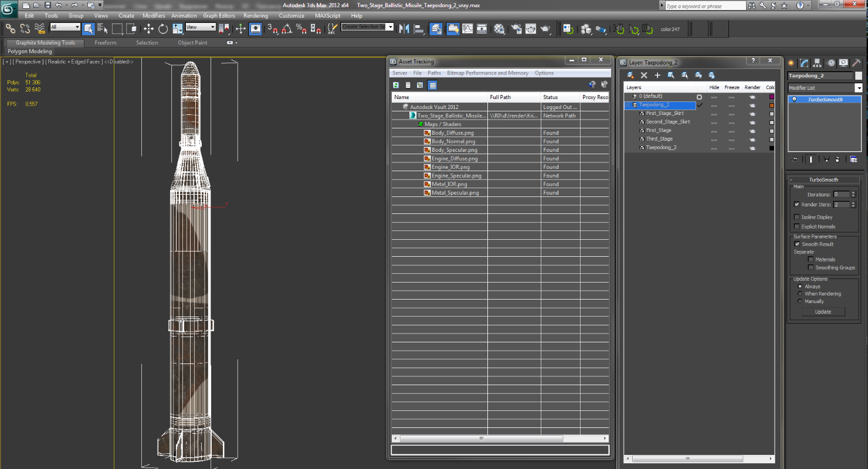
Task: Click the Full Path column header
Action: click(x=514, y=97)
